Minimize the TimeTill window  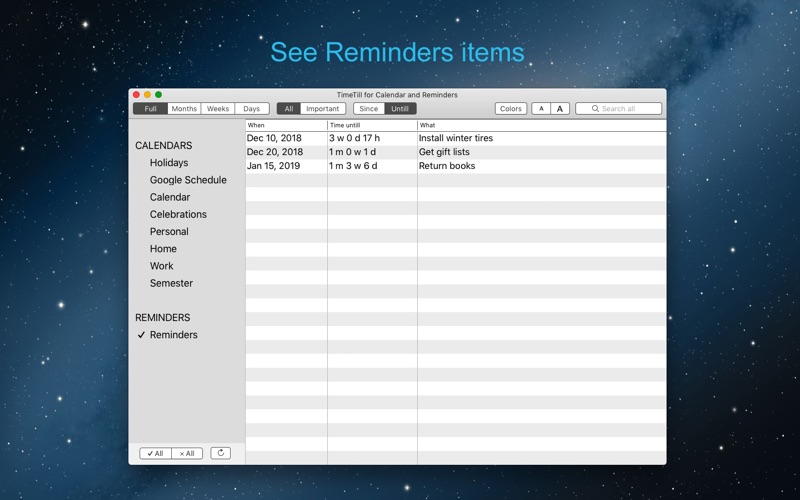tap(147, 94)
